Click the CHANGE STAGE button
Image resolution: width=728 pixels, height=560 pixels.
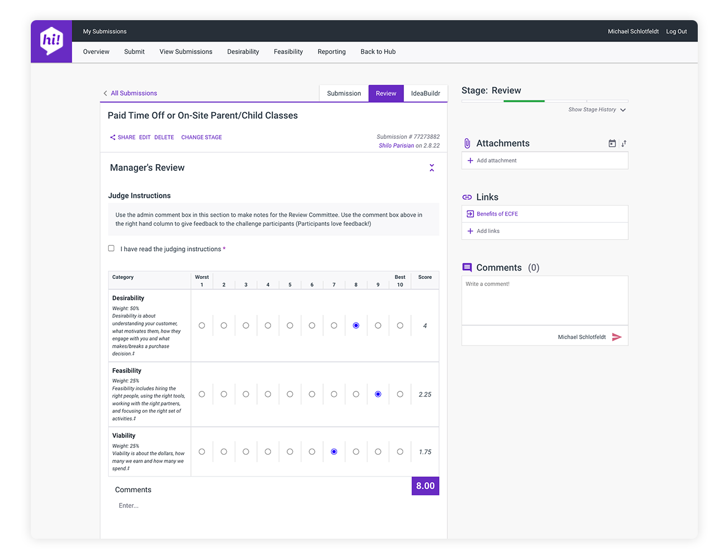[202, 137]
